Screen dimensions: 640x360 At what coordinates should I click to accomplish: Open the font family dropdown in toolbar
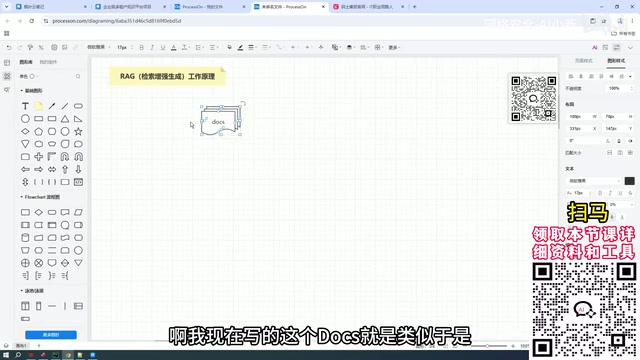tap(98, 47)
